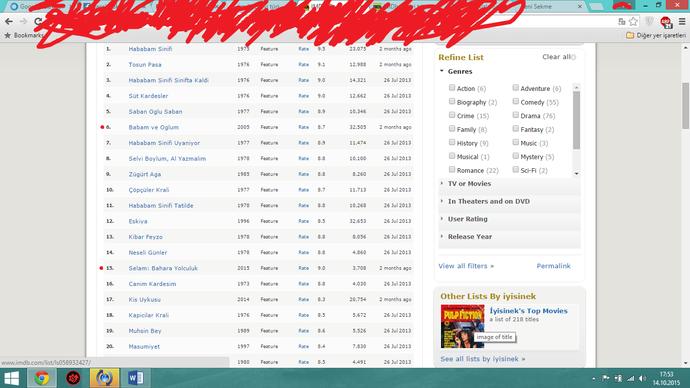The height and width of the screenshot is (388, 690).
Task: Click the genre list scroll-down arrow
Action: 576,174
